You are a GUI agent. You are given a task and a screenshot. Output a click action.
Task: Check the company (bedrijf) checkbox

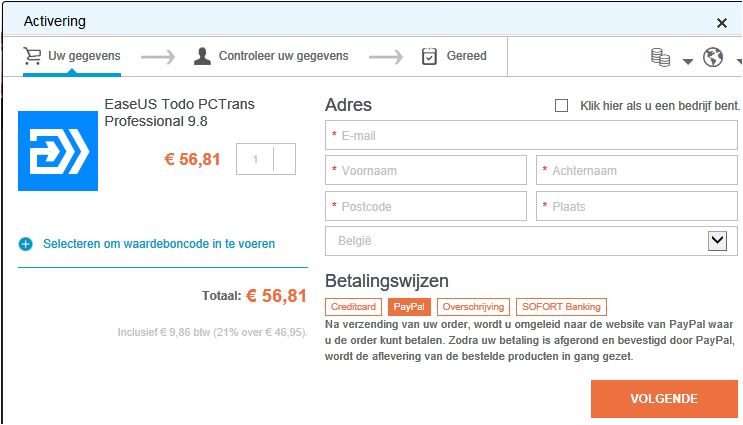coord(561,105)
